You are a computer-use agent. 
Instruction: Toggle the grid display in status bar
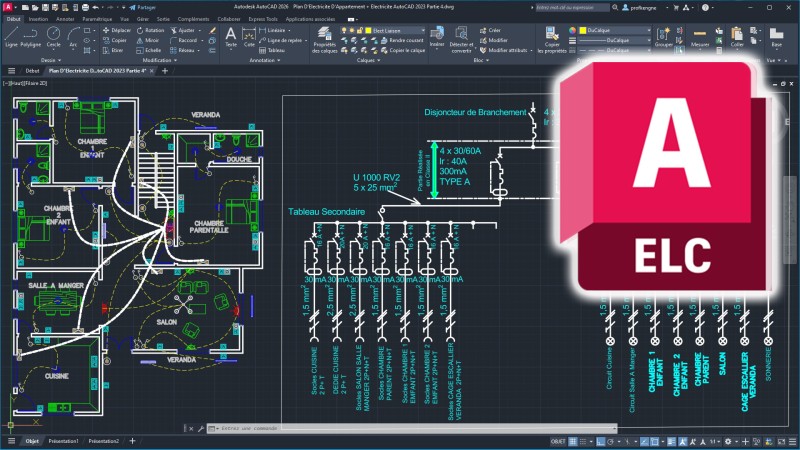point(572,441)
